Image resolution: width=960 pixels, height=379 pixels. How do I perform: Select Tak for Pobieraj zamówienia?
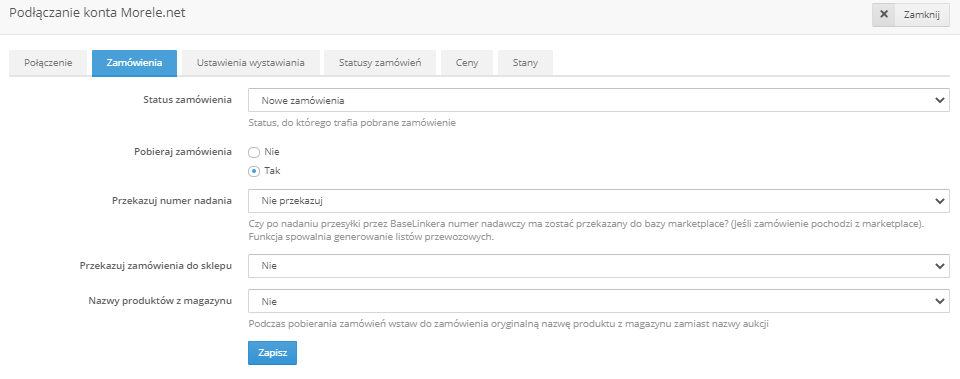(x=253, y=171)
